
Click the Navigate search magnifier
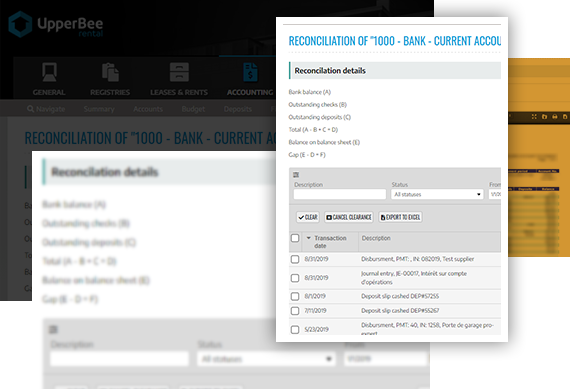click(31, 109)
